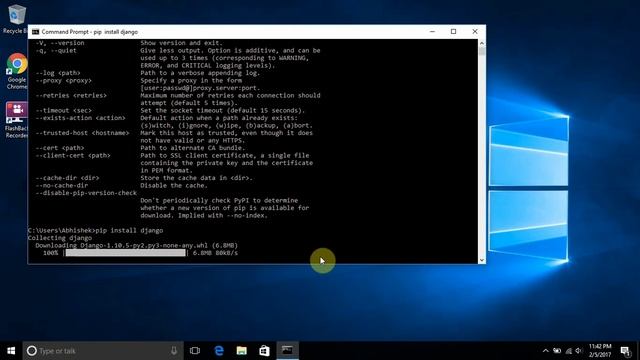Open the Recycle Bin desktop icon

[16, 18]
